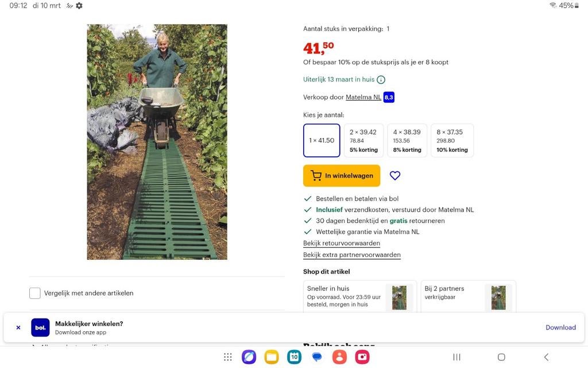Screen dimensions: 588x368
Task: Select the 8 × 37.35 quantity option
Action: [x=452, y=140]
